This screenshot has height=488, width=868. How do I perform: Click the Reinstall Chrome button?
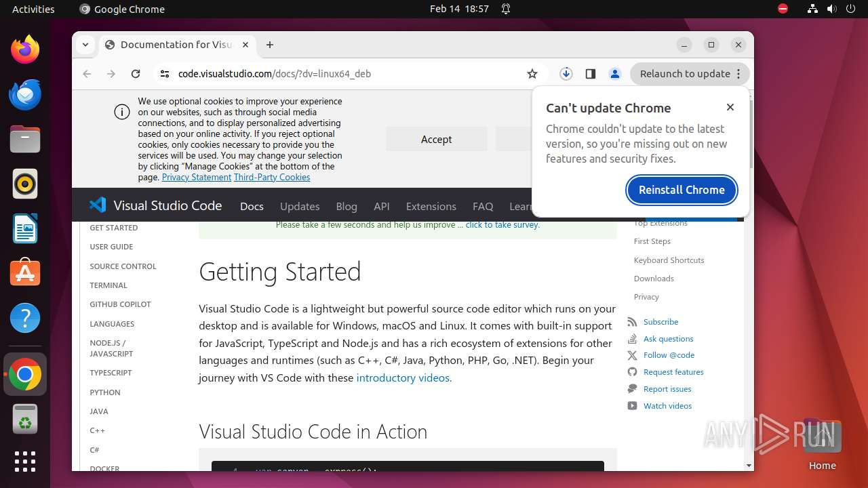point(682,190)
